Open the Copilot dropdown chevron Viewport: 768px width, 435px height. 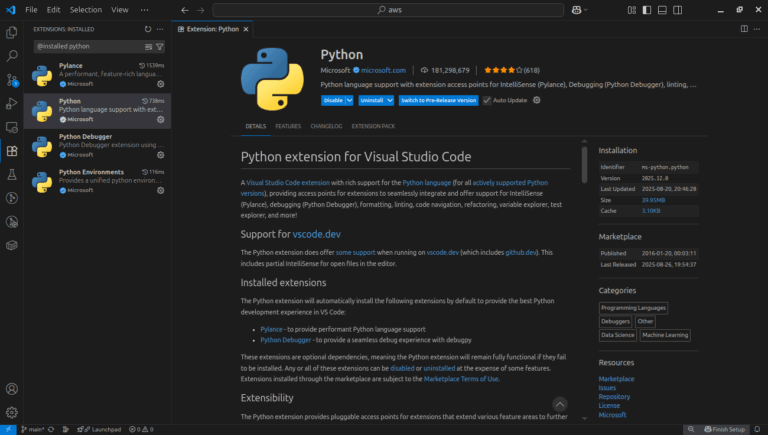[586, 10]
